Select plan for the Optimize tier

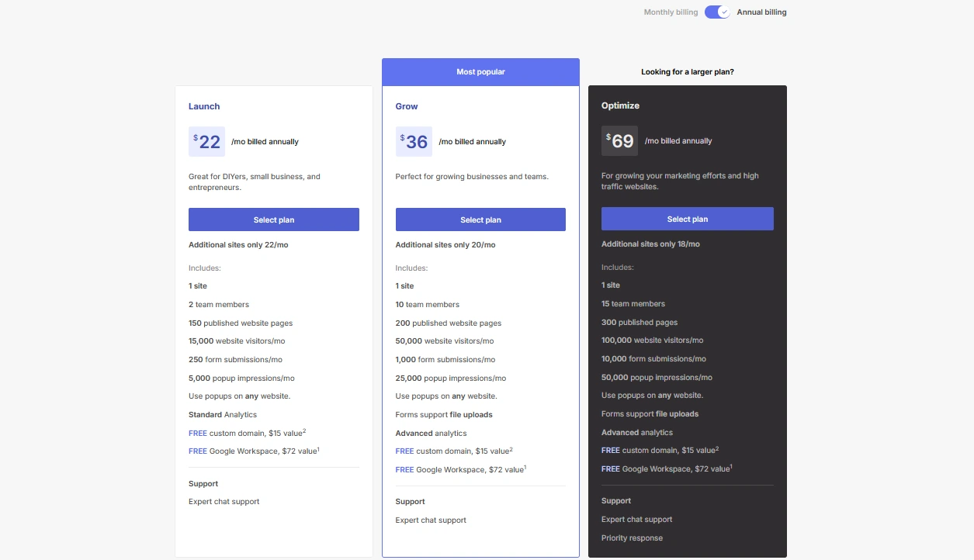pos(688,219)
